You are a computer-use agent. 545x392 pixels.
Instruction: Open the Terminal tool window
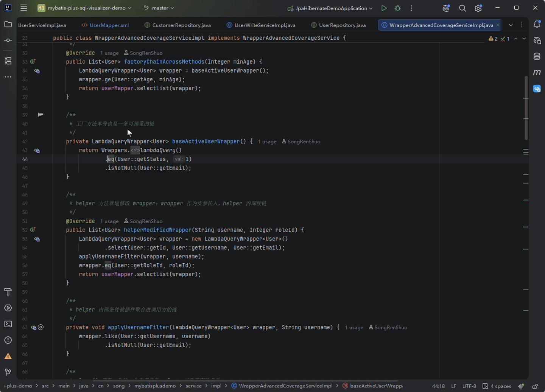pyautogui.click(x=8, y=324)
